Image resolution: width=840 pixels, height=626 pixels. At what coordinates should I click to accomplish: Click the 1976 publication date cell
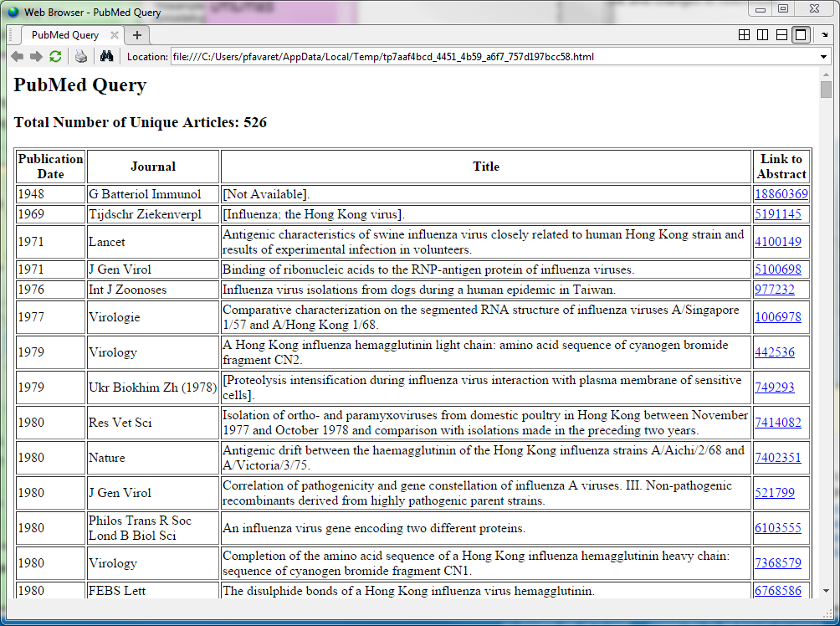coord(50,290)
